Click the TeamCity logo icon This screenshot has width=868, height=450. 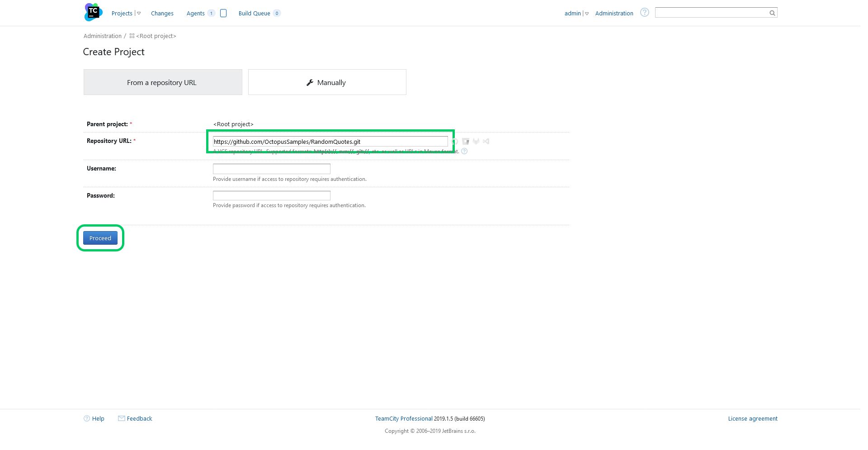click(93, 12)
